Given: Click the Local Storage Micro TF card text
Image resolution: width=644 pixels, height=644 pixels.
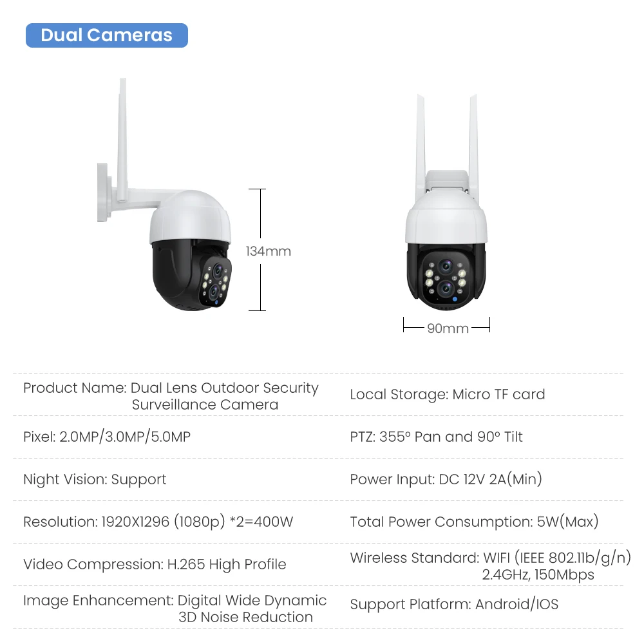Looking at the screenshot, I should (x=448, y=394).
